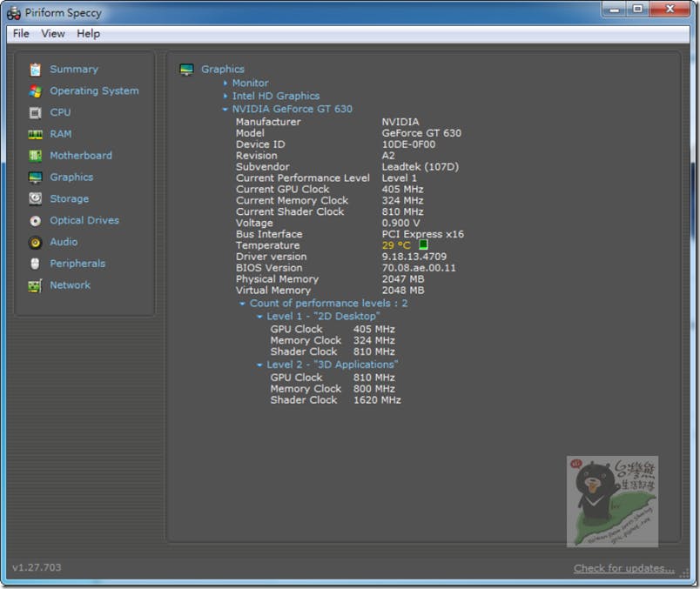Click the CPU chip icon

tap(36, 113)
